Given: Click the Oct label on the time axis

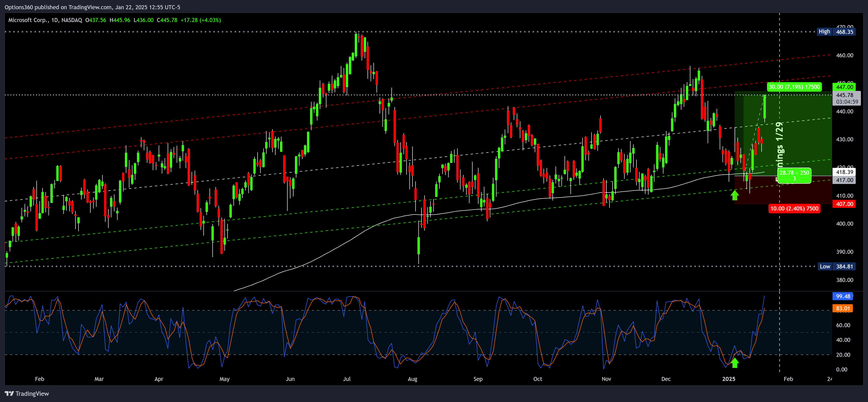Looking at the screenshot, I should (538, 379).
